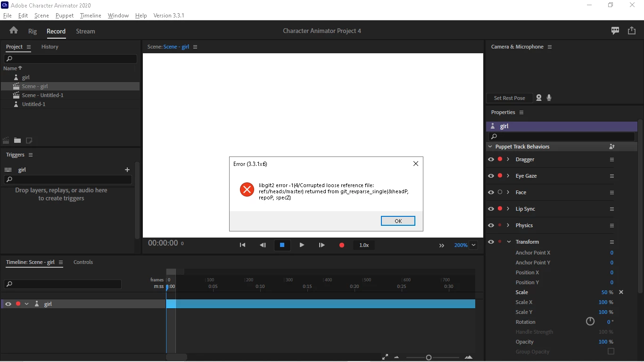Show more scene controls via double chevron
The image size is (644, 362).
pyautogui.click(x=442, y=246)
